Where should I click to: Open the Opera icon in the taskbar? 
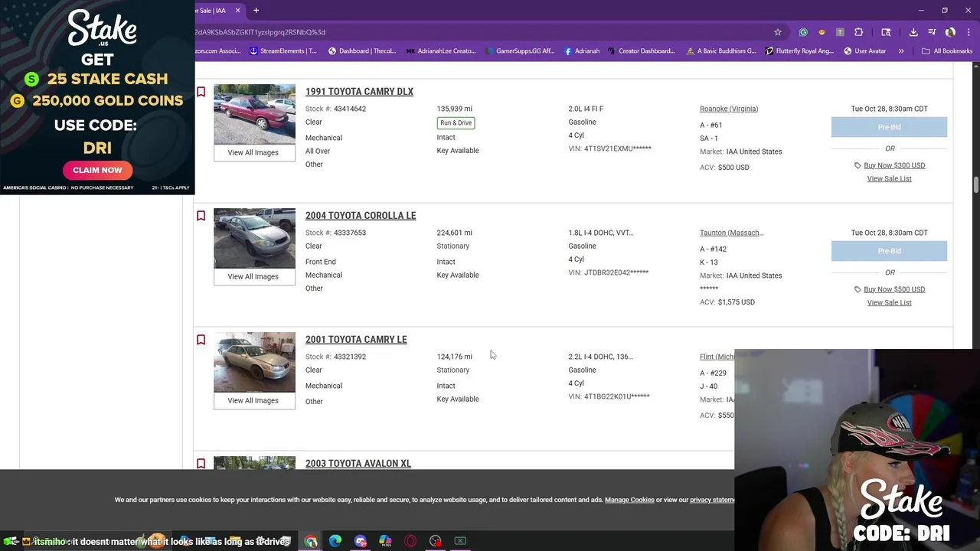[x=410, y=541]
